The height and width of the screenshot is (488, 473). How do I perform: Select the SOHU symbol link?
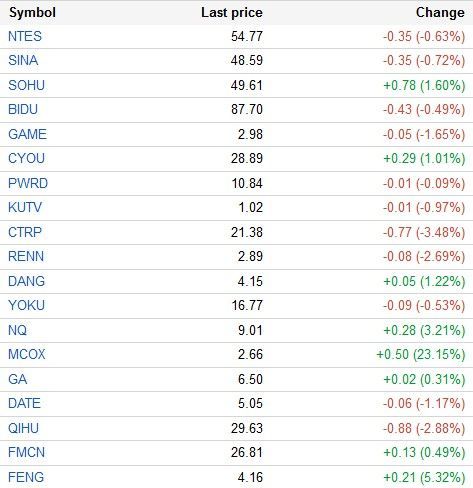pos(26,85)
